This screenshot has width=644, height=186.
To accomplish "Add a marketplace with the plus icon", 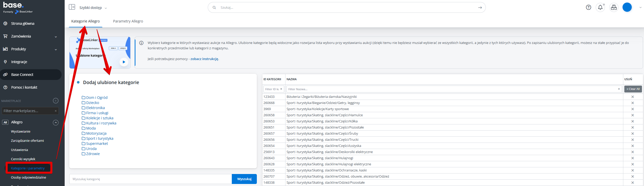I will click(56, 101).
